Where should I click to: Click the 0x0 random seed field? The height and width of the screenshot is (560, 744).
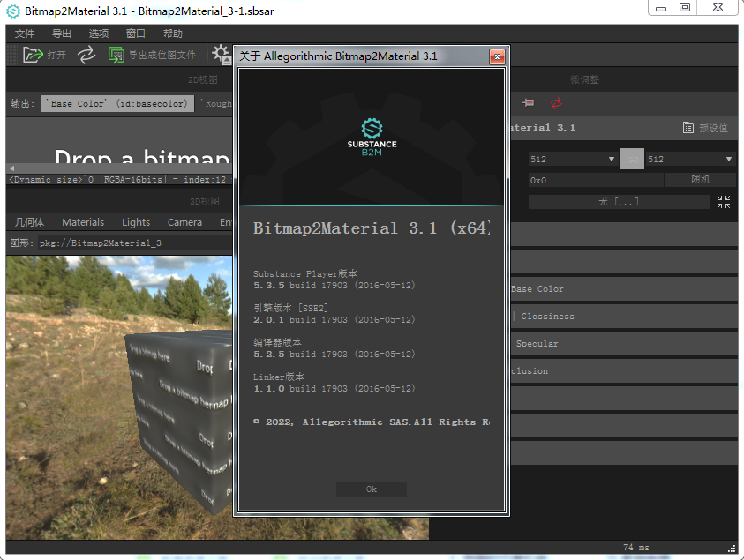pyautogui.click(x=596, y=180)
